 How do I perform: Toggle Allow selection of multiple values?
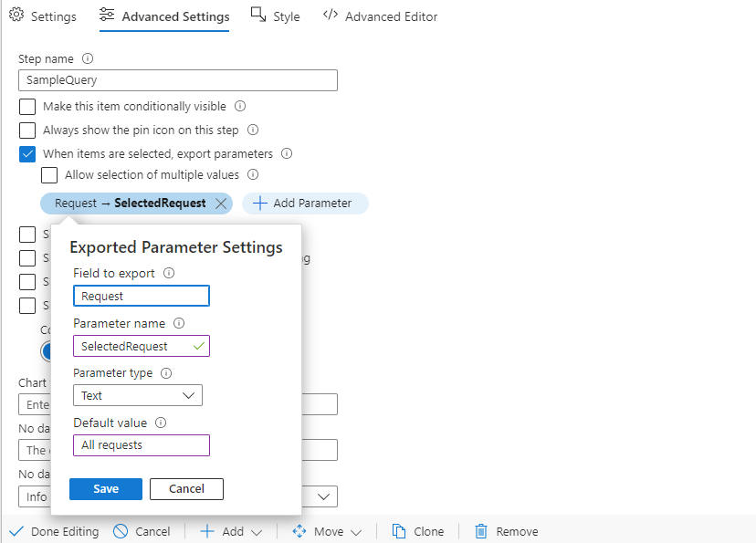tap(49, 174)
